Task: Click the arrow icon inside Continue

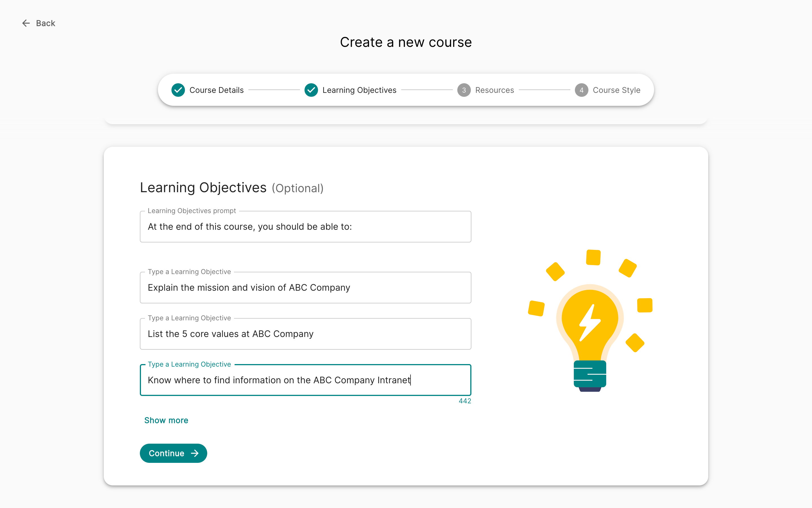Action: point(195,453)
